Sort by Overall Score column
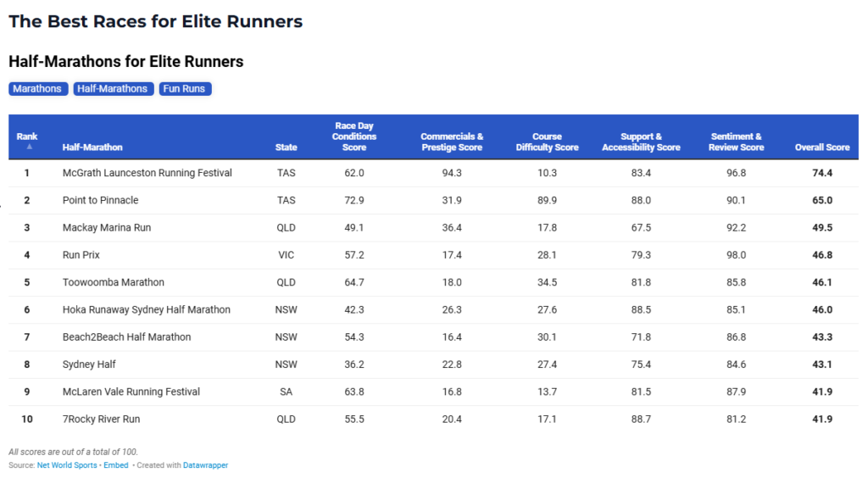 tap(821, 147)
